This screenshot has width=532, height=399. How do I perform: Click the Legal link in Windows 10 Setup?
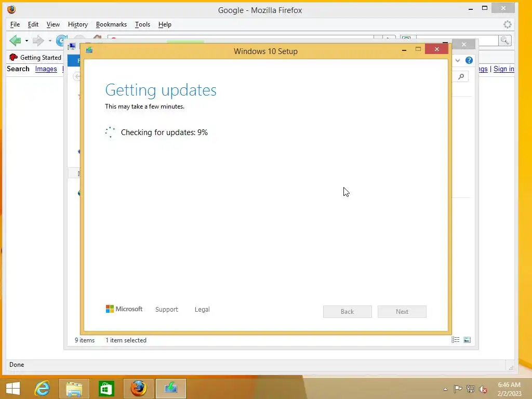click(x=202, y=310)
